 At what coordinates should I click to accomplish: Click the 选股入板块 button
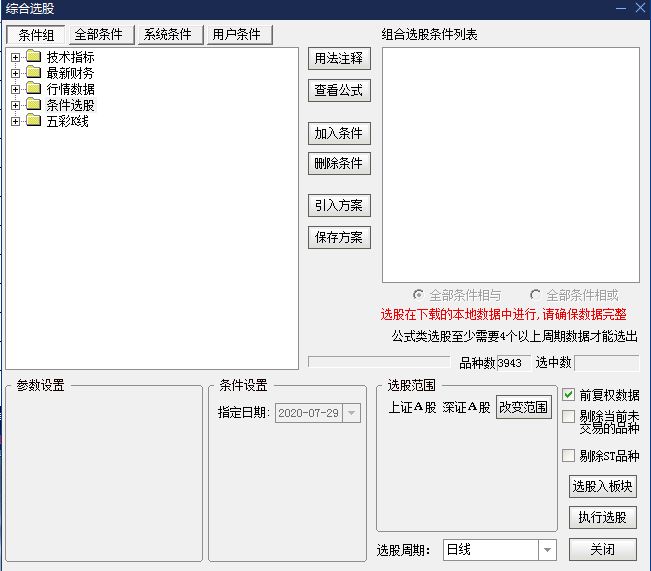coord(602,486)
